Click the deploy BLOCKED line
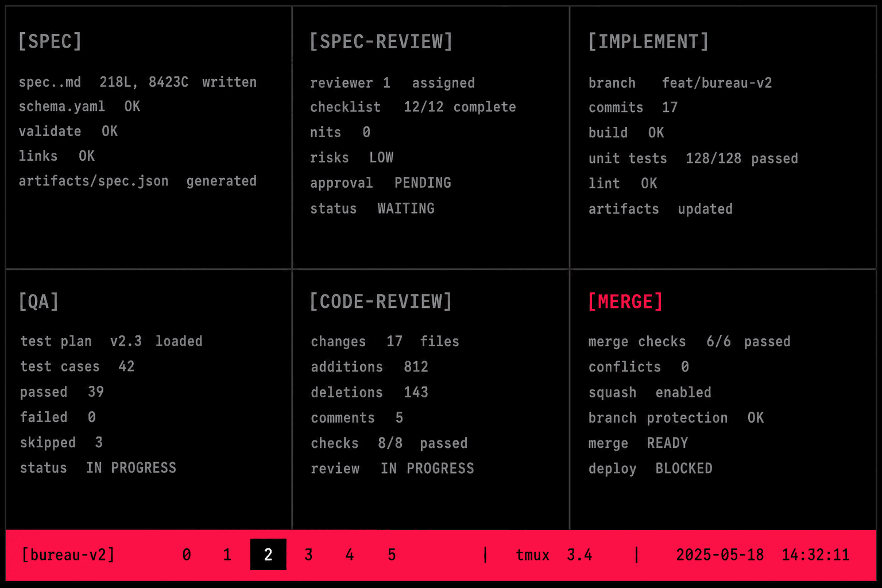 tap(651, 469)
